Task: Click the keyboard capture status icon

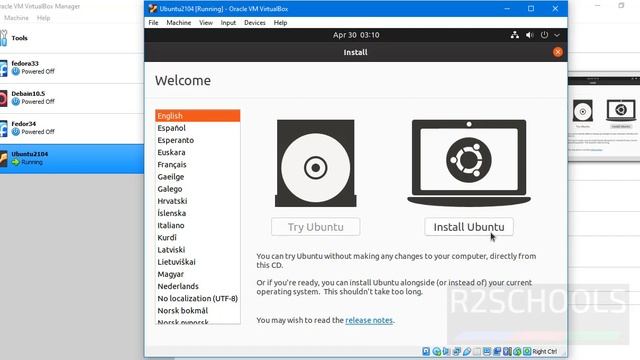Action: pyautogui.click(x=527, y=351)
